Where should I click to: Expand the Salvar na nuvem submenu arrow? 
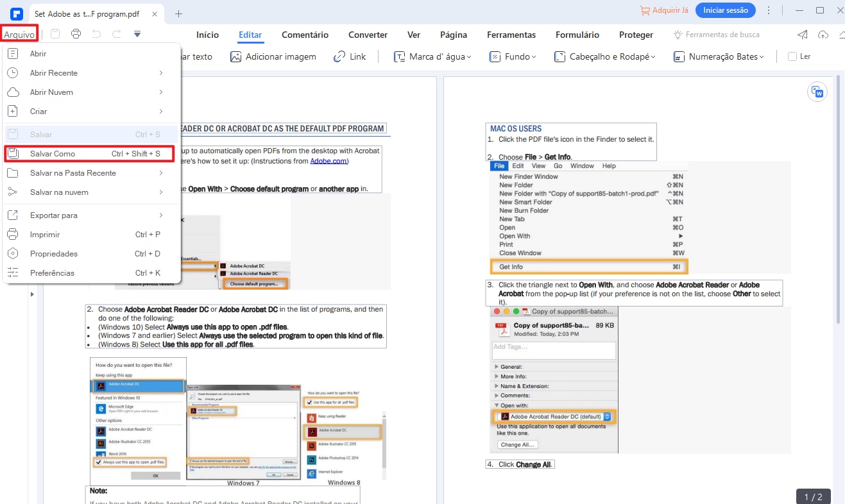[x=161, y=192]
